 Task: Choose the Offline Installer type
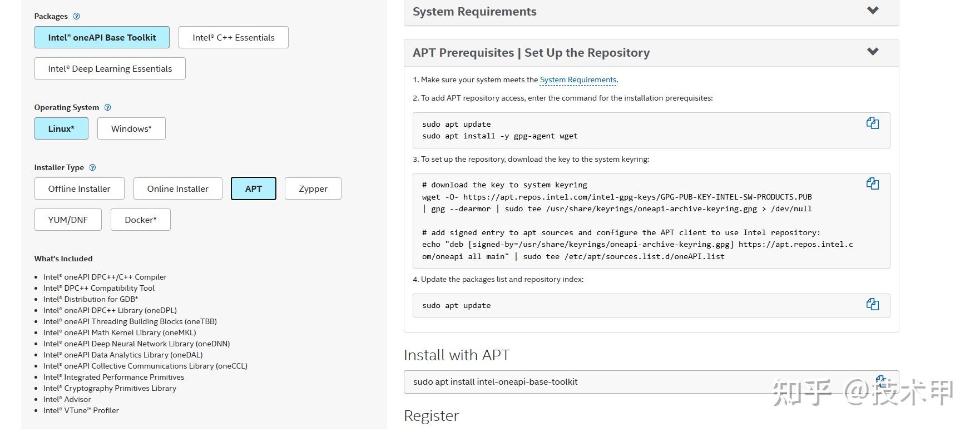(80, 188)
